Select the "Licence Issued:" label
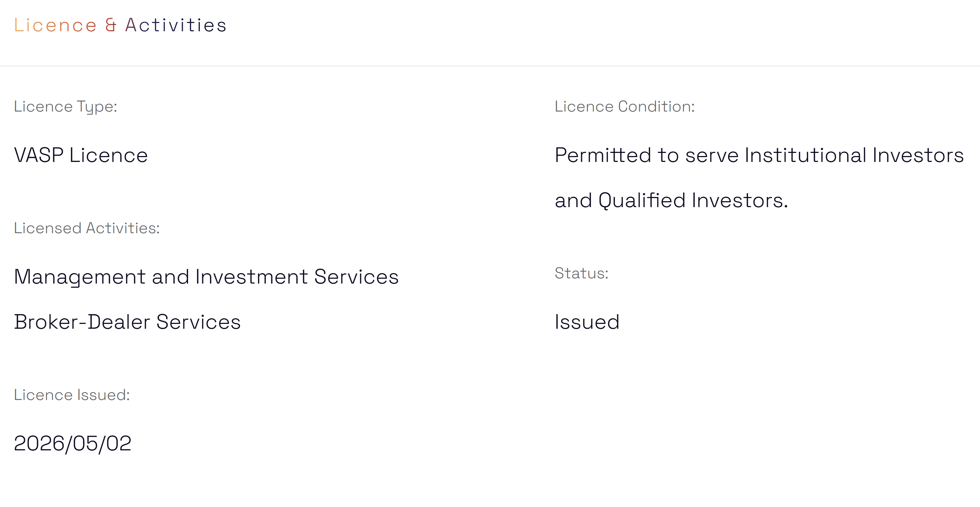The width and height of the screenshot is (980, 507). (x=72, y=395)
